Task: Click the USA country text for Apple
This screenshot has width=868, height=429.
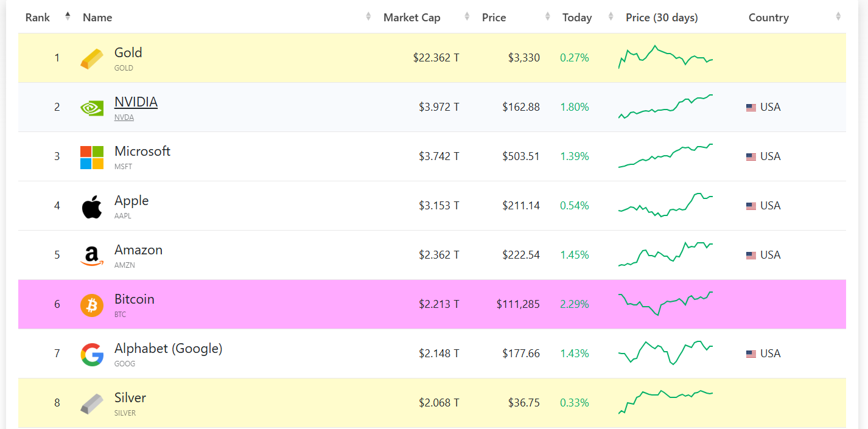Action: click(x=770, y=206)
